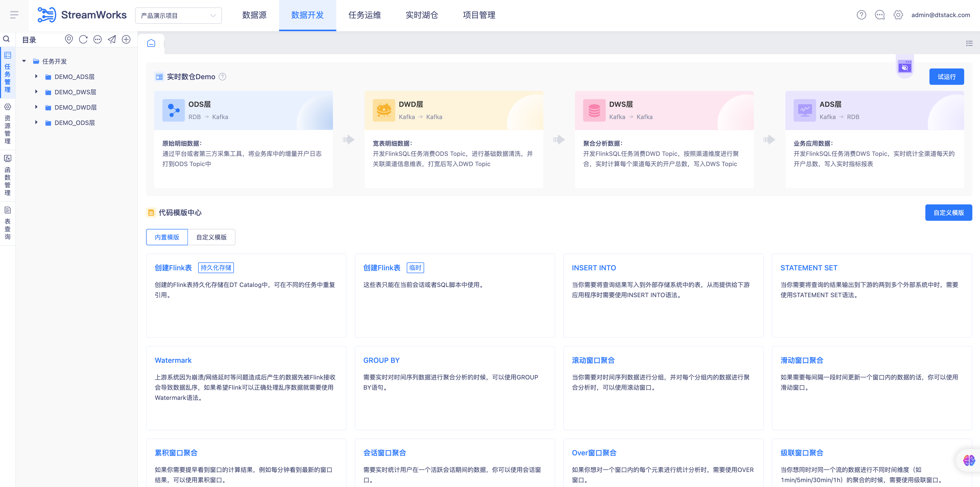Click the blue 自定义模版 button
Viewport: 980px width, 487px height.
(x=948, y=213)
